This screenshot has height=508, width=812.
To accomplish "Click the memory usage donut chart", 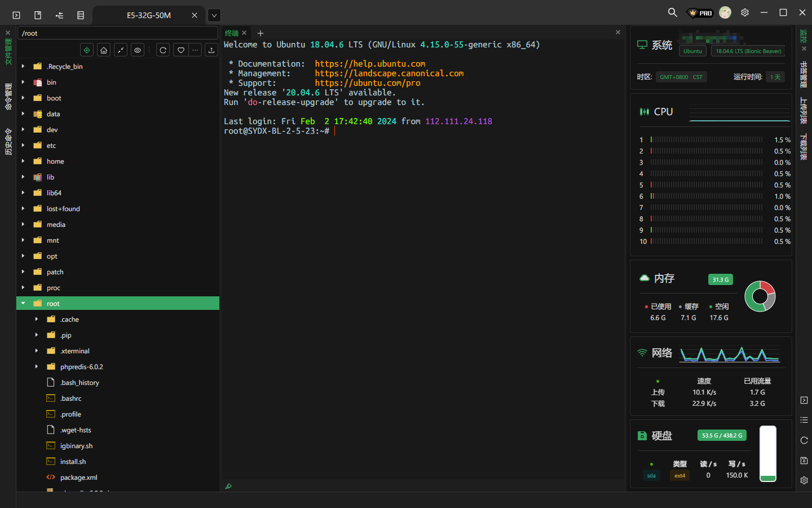I will pos(760,296).
